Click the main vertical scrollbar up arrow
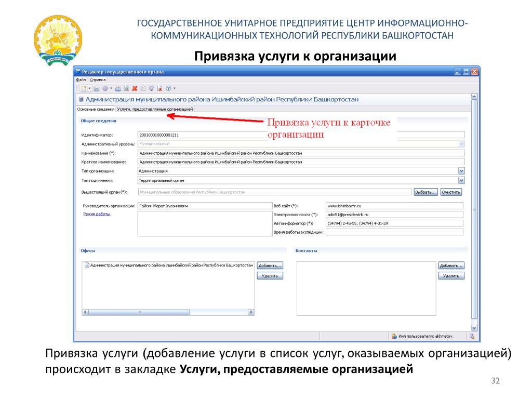The width and height of the screenshot is (532, 399). pyautogui.click(x=474, y=97)
